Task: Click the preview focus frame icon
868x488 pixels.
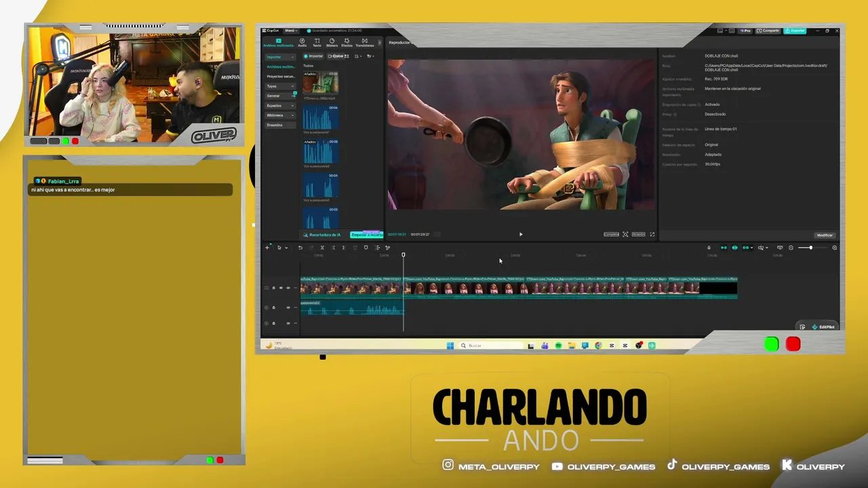Action: (625, 235)
